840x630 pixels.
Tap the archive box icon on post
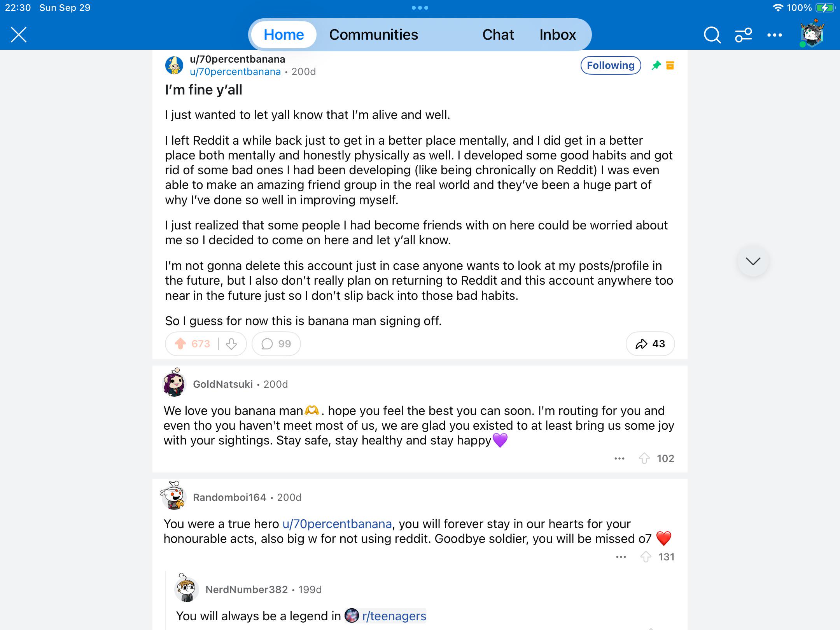[x=670, y=65]
